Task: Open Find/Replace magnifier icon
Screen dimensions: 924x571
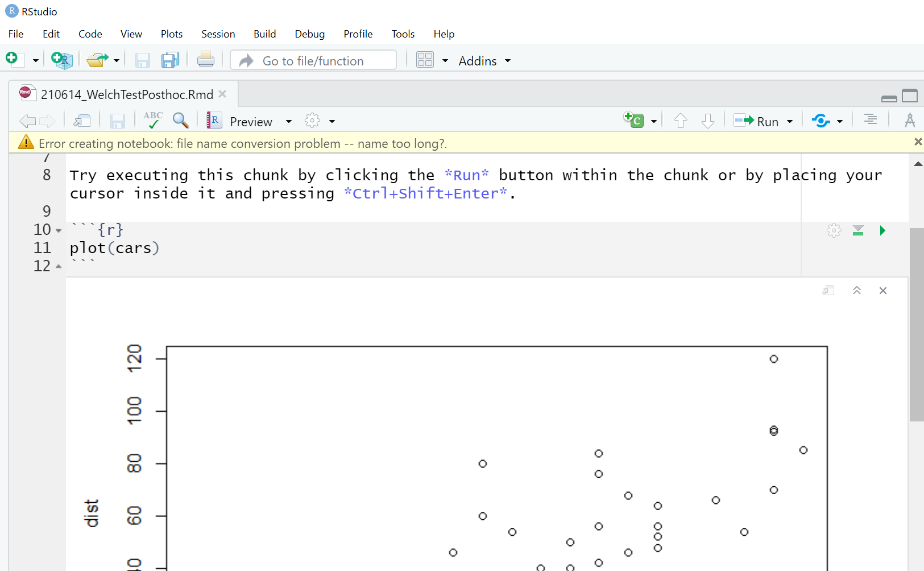Action: tap(180, 121)
